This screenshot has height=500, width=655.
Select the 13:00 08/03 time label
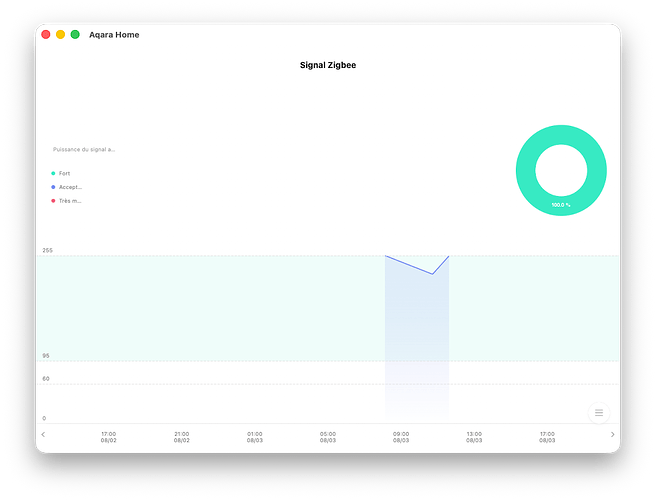point(474,437)
